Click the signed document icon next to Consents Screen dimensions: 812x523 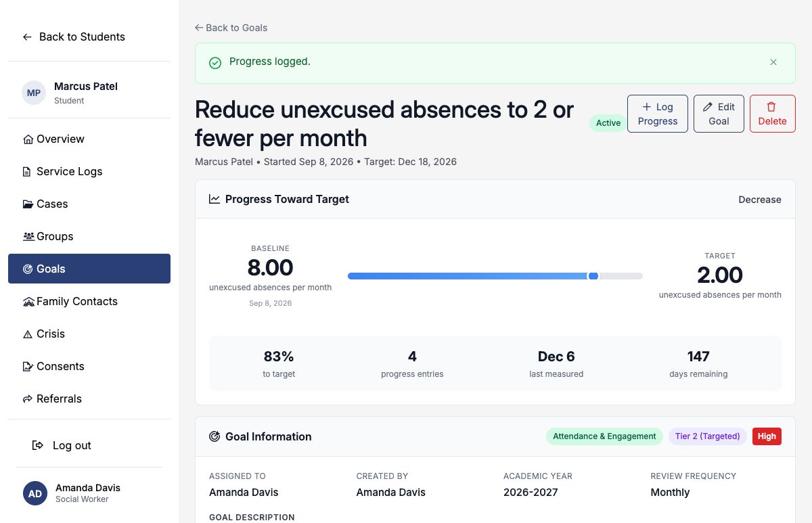pos(28,367)
